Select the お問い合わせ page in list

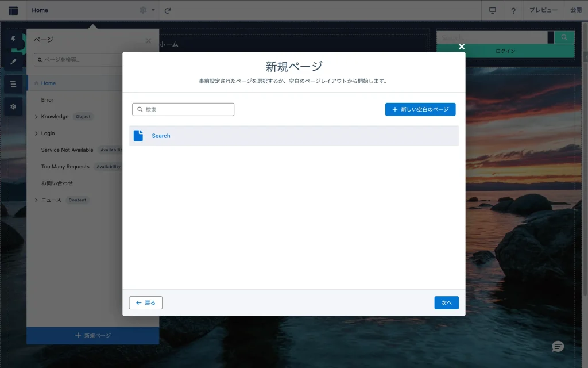point(57,183)
